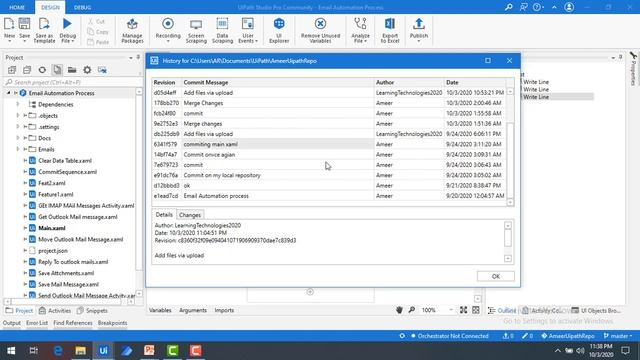Viewport: 640px width, 360px height.
Task: Open File Explorer from taskbar
Action: (80, 351)
